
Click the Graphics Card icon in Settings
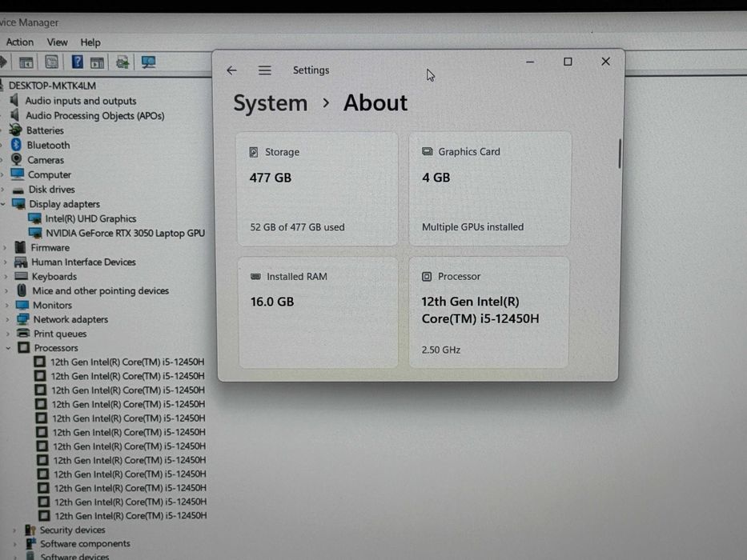point(428,151)
